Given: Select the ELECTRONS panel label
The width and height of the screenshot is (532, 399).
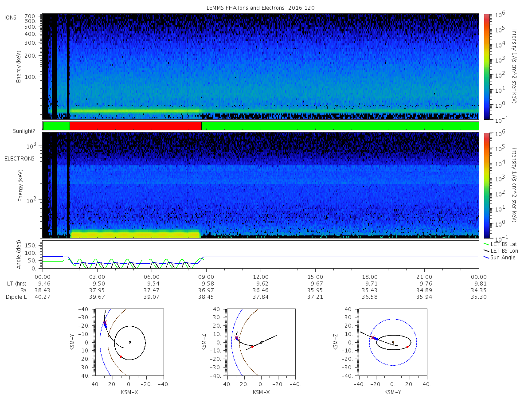Looking at the screenshot, I should click(x=20, y=159).
